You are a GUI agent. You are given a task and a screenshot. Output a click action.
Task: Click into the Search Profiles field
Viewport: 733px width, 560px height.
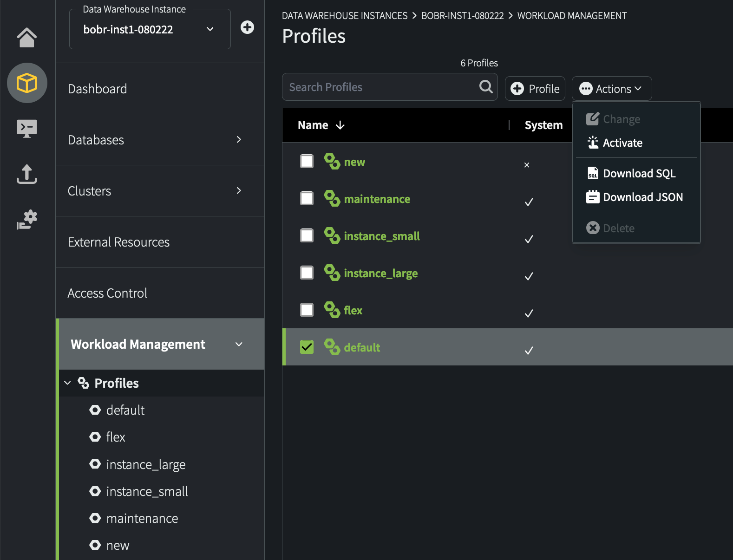(381, 87)
